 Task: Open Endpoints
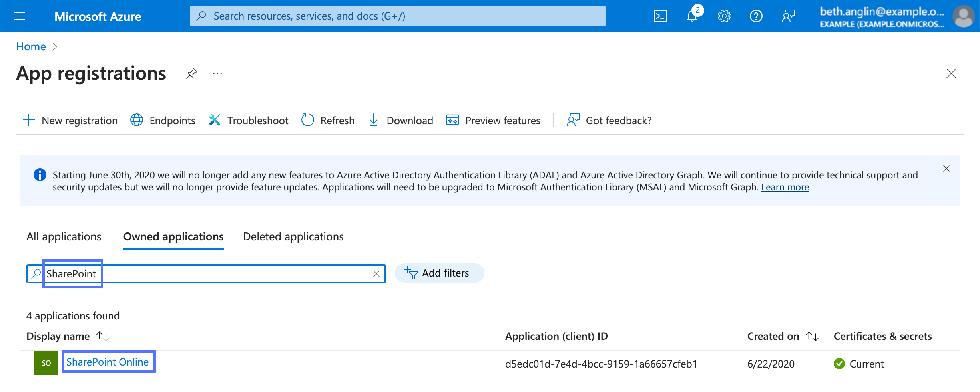pos(163,120)
